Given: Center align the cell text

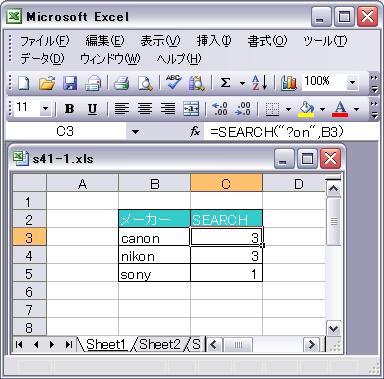Looking at the screenshot, I should [x=145, y=109].
